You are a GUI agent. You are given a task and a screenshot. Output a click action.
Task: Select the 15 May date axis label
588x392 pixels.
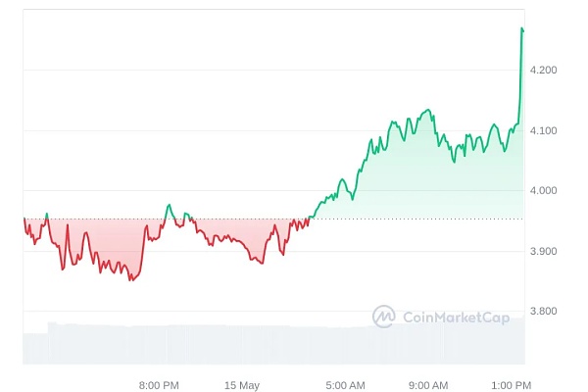click(x=241, y=385)
